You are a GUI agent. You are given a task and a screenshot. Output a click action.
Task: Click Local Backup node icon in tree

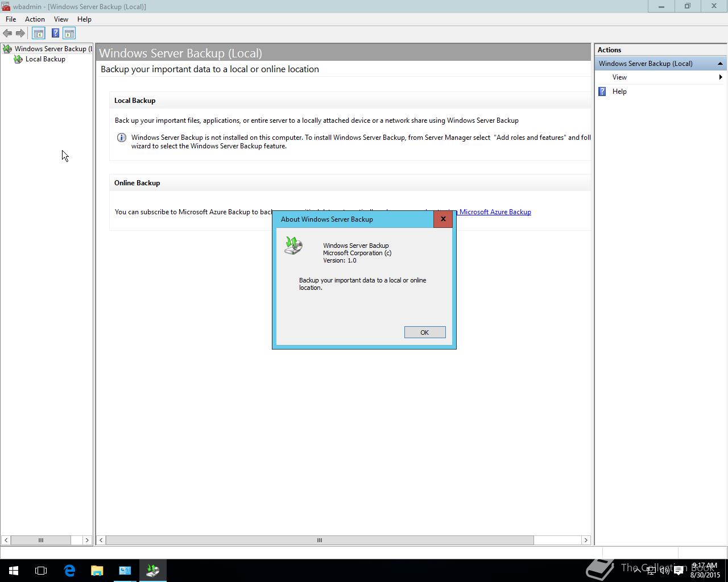pyautogui.click(x=18, y=59)
